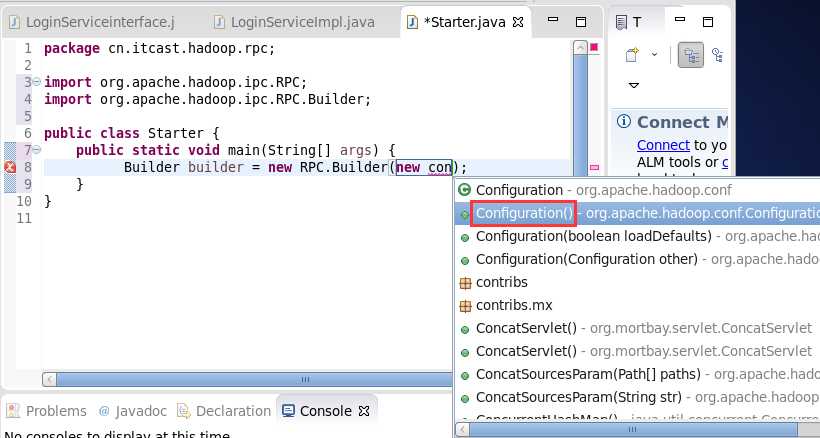Choose ConcatSourcesParam(String str) proposal
The height and width of the screenshot is (438, 820).
point(636,397)
